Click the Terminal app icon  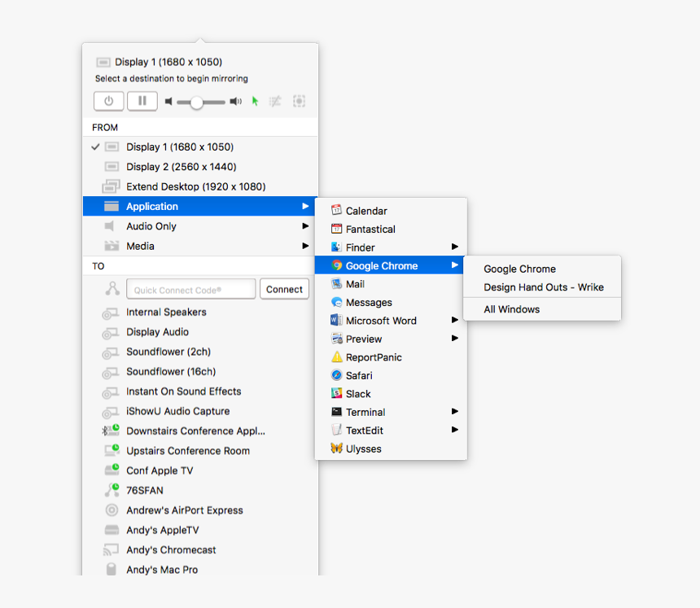coord(337,412)
